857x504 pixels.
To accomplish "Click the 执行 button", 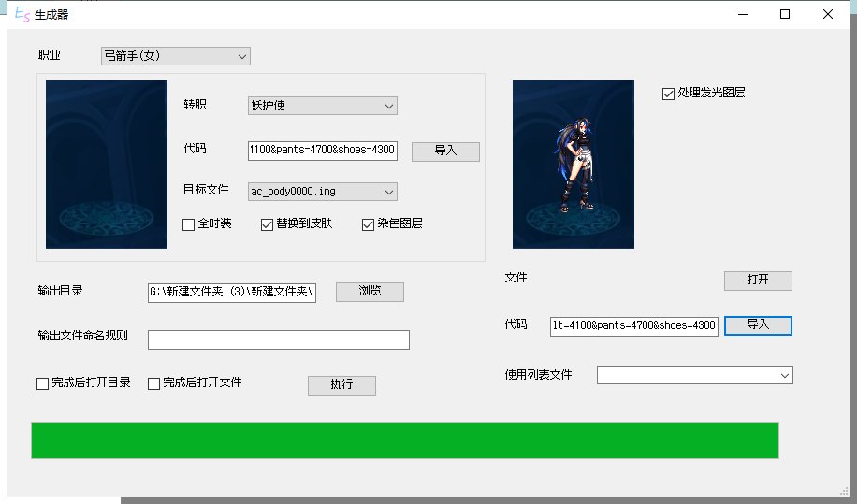I will [341, 385].
